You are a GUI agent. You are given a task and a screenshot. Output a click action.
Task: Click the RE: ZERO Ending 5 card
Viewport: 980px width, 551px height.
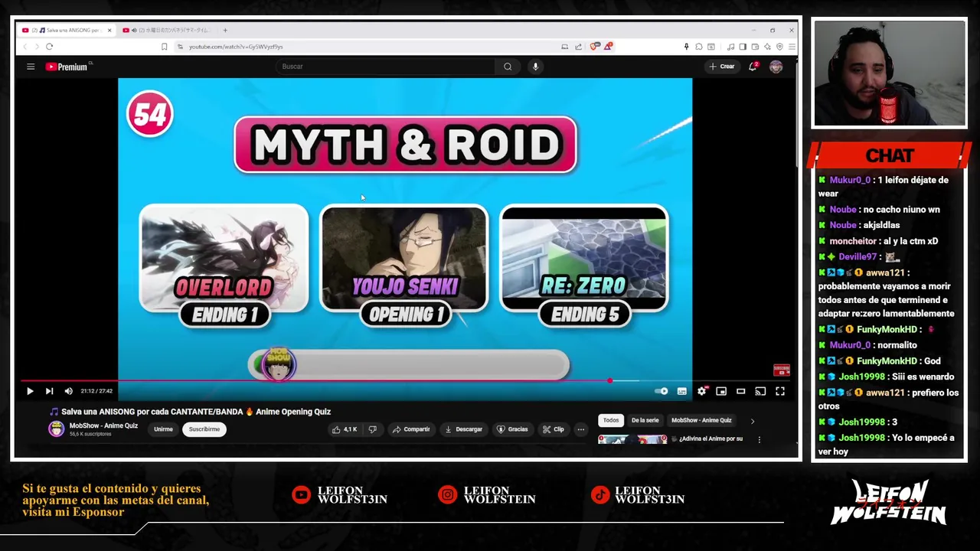(x=584, y=265)
